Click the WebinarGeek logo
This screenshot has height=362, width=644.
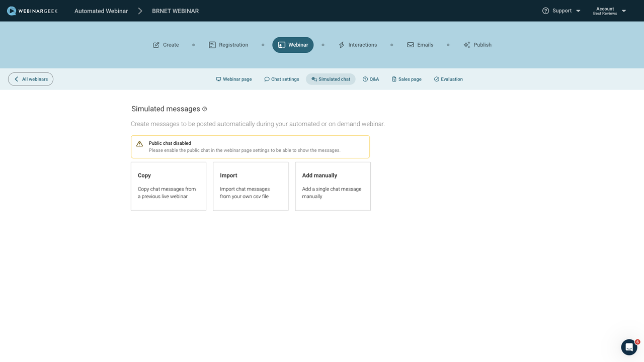32,11
